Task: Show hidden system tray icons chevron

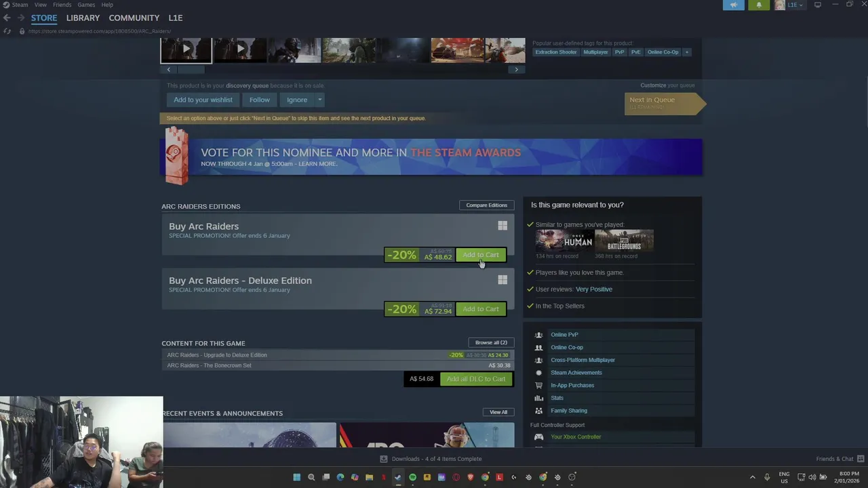Action: [x=752, y=477]
